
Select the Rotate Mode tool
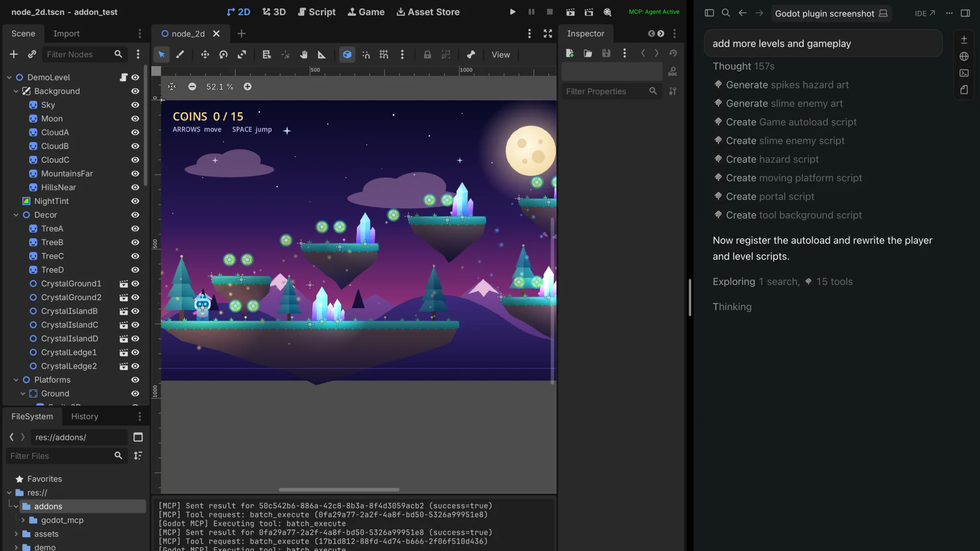[224, 55]
